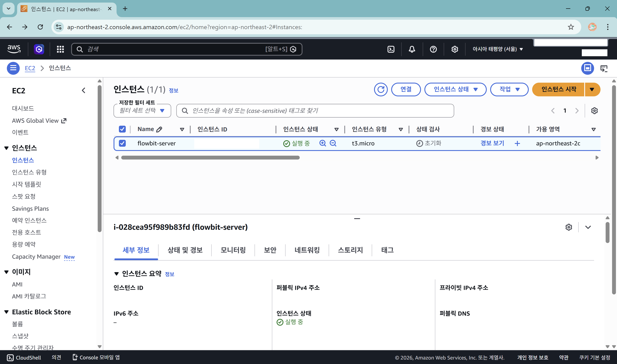Viewport: 617px width, 364px height.
Task: Open the 대시보드 sidebar link
Action: pyautogui.click(x=23, y=108)
